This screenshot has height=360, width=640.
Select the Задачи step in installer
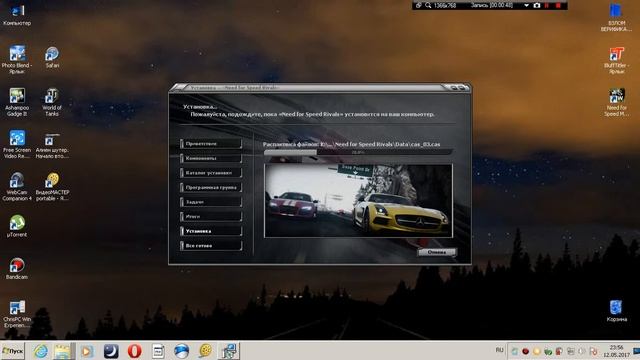tap(211, 202)
